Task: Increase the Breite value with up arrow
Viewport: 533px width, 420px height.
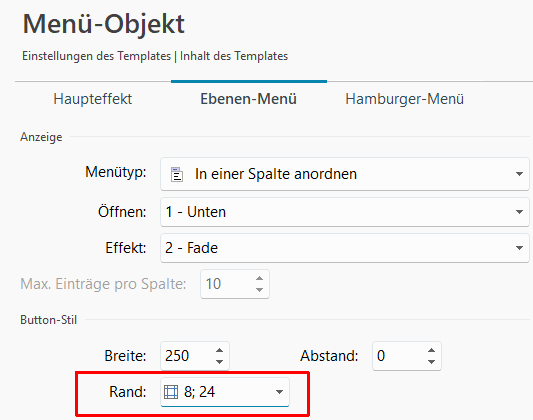Action: click(x=220, y=350)
